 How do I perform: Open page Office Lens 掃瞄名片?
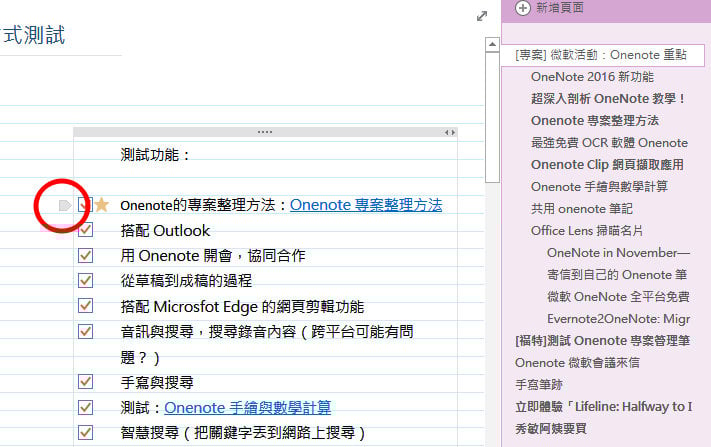pyautogui.click(x=587, y=231)
